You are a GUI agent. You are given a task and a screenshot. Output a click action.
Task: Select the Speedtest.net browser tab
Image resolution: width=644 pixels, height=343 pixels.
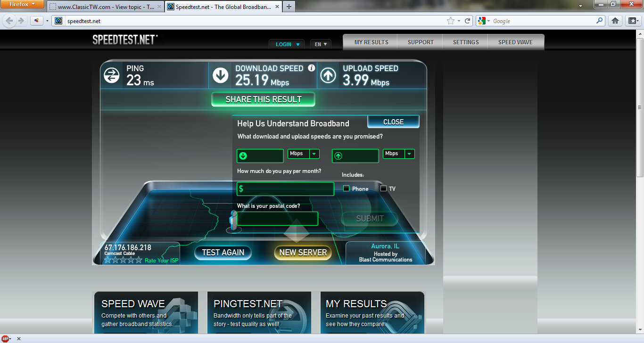[x=223, y=7]
